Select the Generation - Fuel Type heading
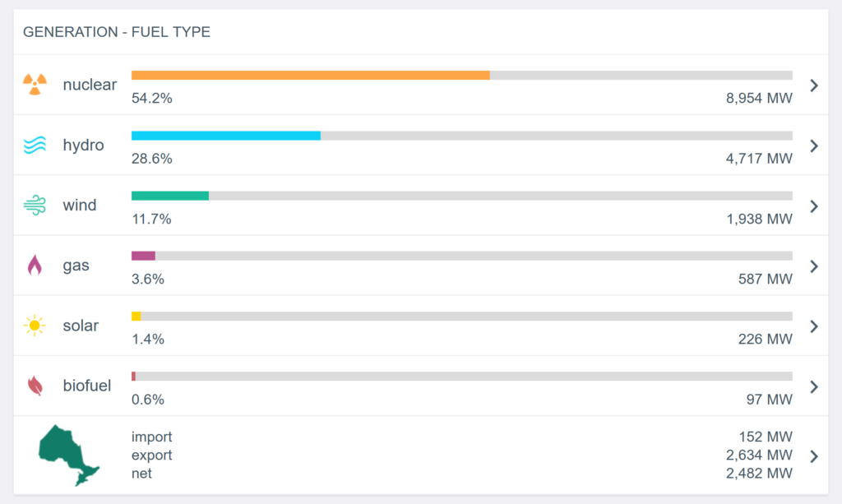The image size is (842, 504). 117,32
